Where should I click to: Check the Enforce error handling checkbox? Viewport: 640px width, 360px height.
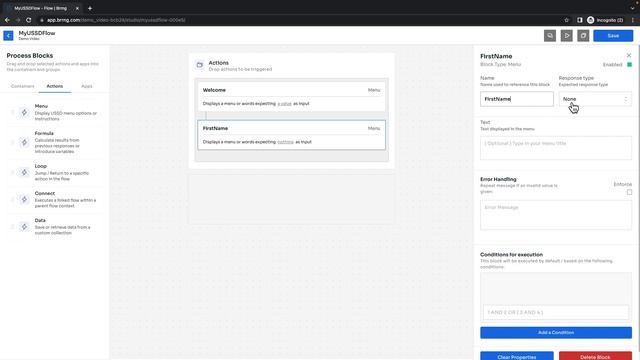click(x=629, y=192)
